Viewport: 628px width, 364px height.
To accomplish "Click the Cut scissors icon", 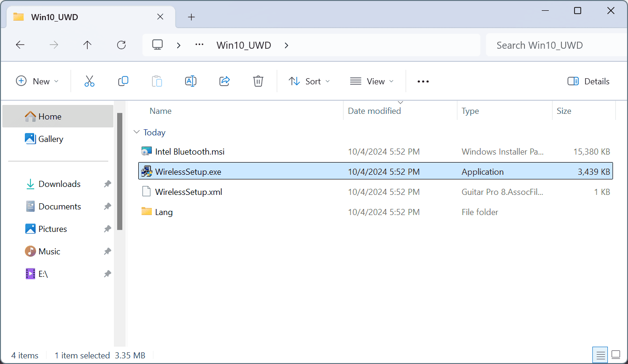I will point(90,81).
